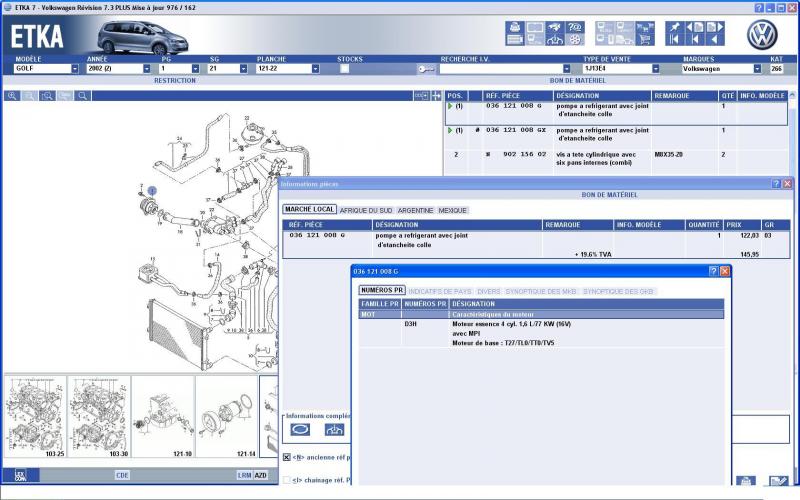The width and height of the screenshot is (800, 500).
Task: Click the checkmark confirm icon at bottom right
Action: [x=779, y=481]
